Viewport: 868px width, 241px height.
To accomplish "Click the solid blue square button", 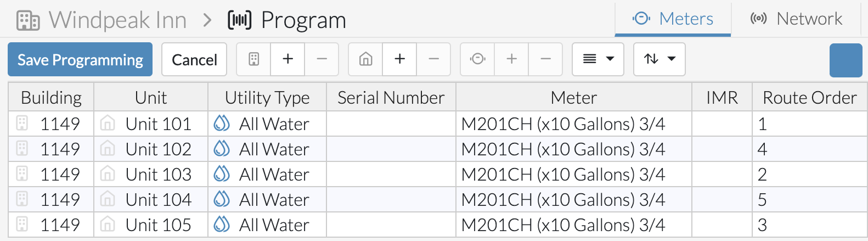I will pyautogui.click(x=846, y=60).
